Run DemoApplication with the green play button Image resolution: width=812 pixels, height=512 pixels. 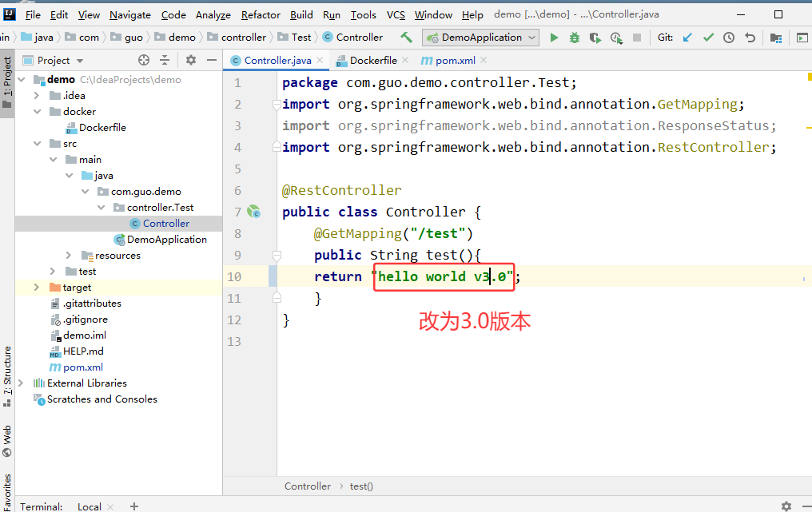click(554, 38)
